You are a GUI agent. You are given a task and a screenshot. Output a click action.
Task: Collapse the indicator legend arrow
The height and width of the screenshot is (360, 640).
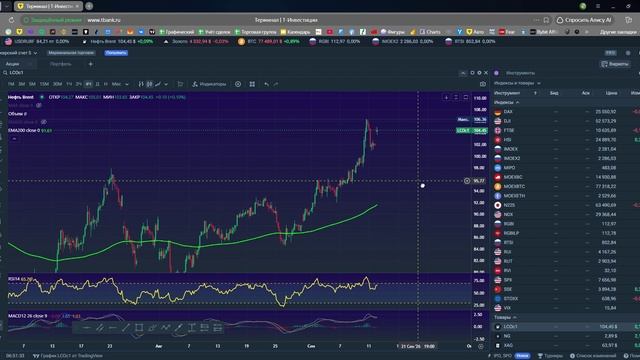tap(14, 139)
